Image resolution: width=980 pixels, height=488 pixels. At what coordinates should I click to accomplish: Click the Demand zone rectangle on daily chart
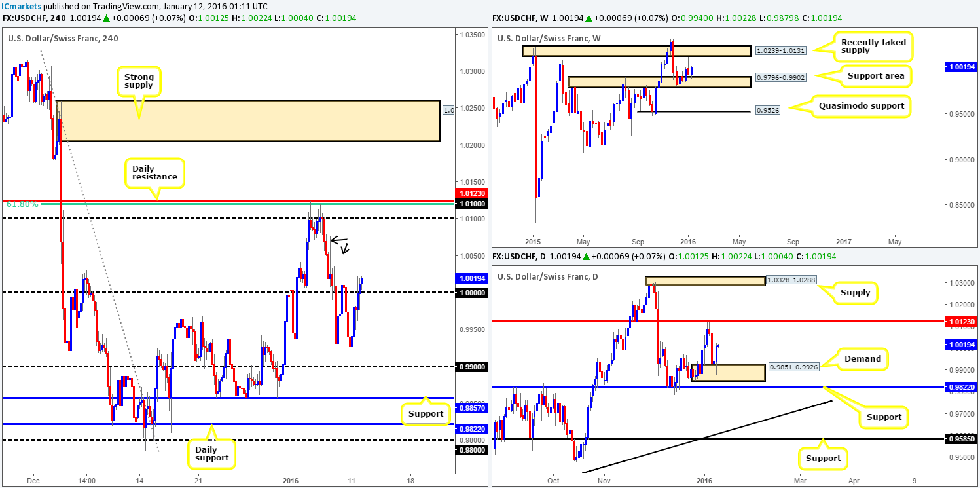[728, 373]
